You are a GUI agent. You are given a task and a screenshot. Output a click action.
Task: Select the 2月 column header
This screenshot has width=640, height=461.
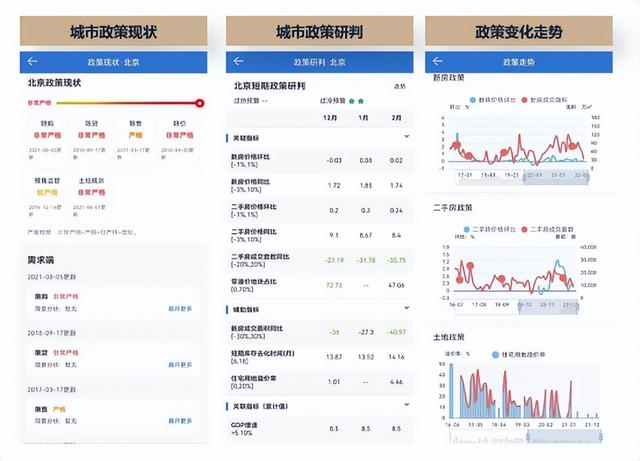(x=396, y=118)
